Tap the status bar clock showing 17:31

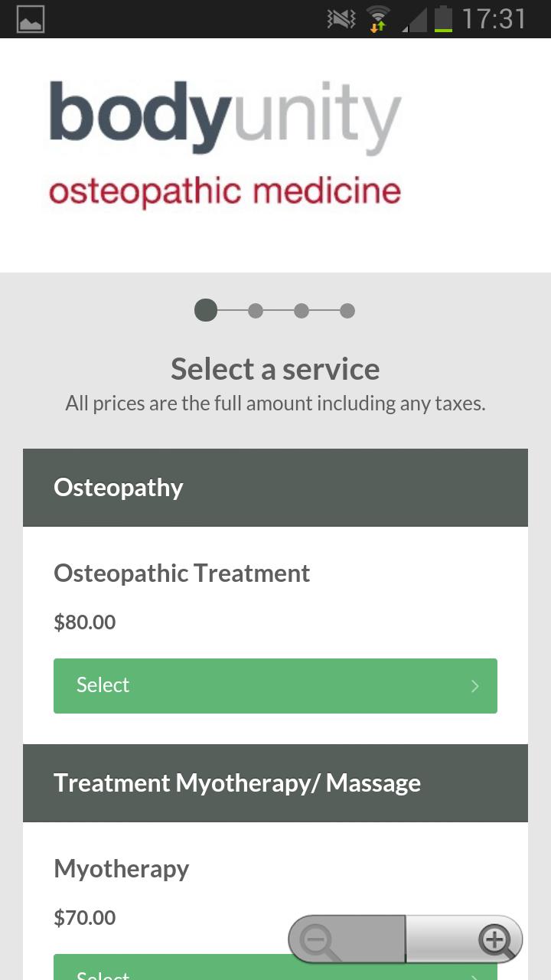pyautogui.click(x=494, y=19)
